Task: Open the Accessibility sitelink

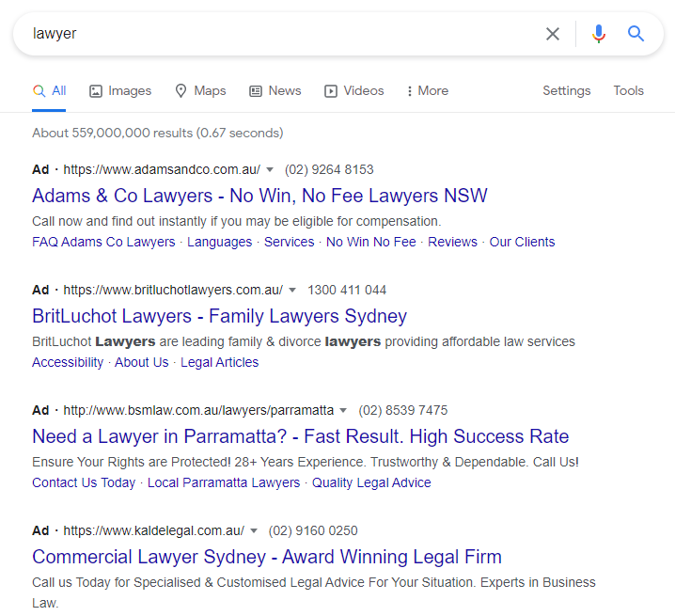Action: click(68, 362)
